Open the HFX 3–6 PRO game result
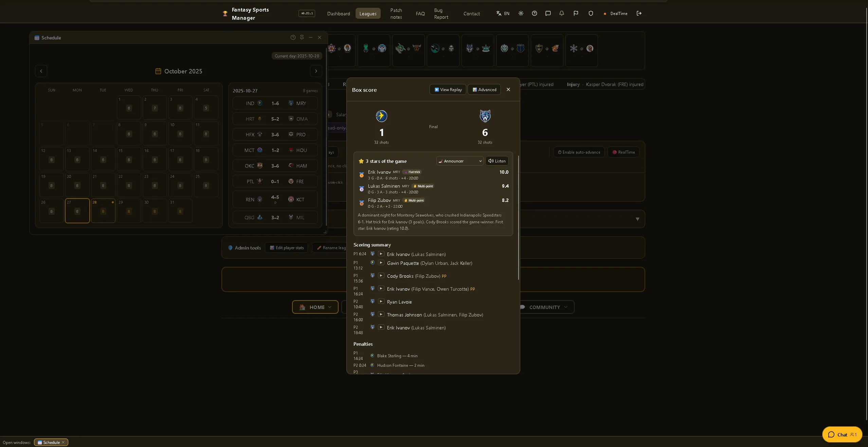 [x=275, y=134]
